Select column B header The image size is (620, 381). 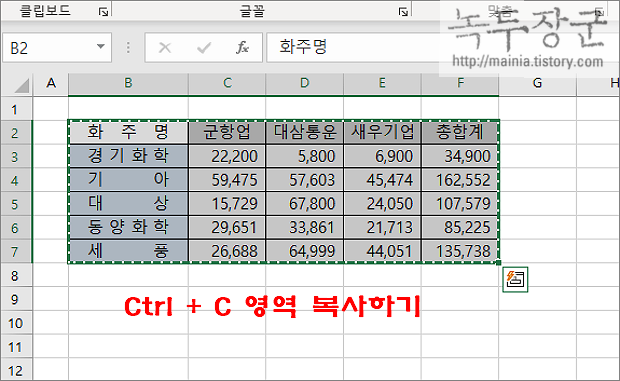128,83
